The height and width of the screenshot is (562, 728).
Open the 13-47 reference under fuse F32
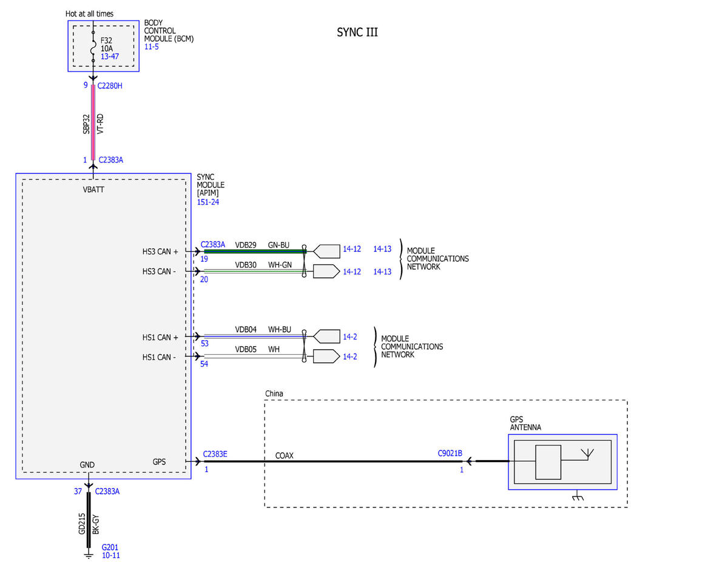click(x=109, y=56)
